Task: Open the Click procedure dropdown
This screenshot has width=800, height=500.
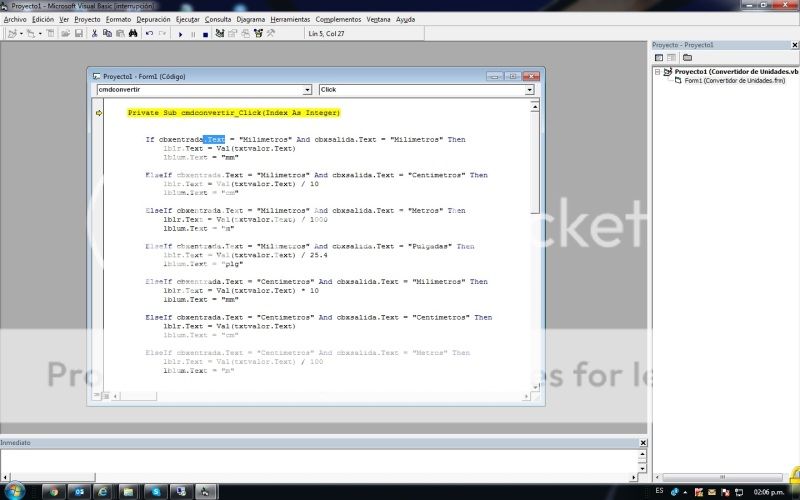Action: point(530,90)
